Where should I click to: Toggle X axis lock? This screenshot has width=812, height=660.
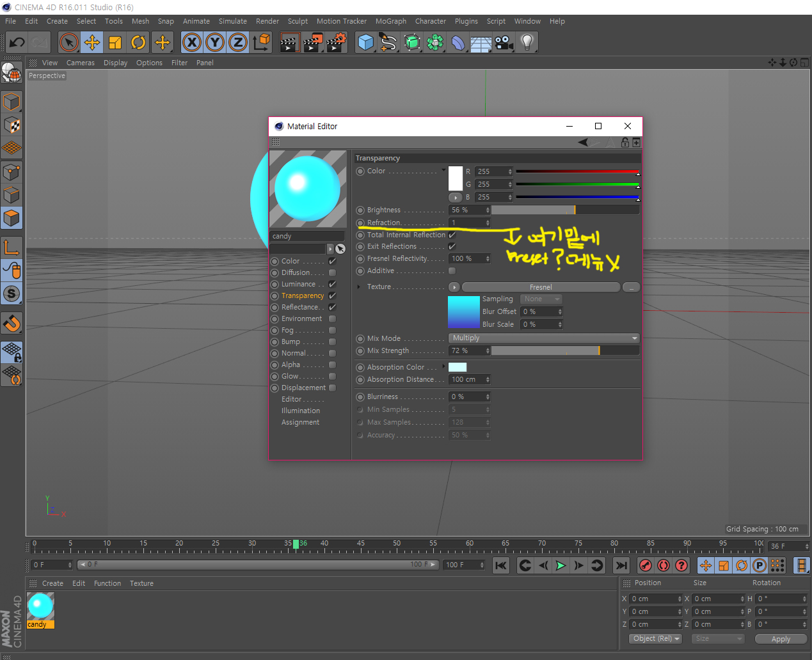click(x=191, y=43)
